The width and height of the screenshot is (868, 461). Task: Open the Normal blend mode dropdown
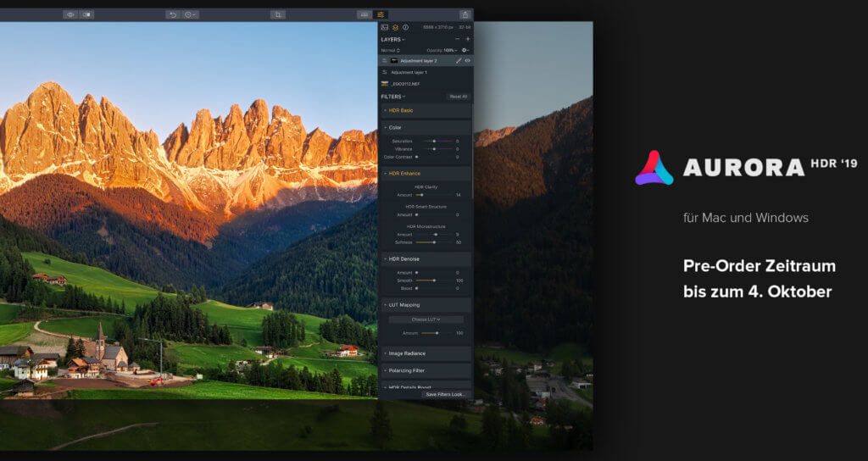[390, 50]
